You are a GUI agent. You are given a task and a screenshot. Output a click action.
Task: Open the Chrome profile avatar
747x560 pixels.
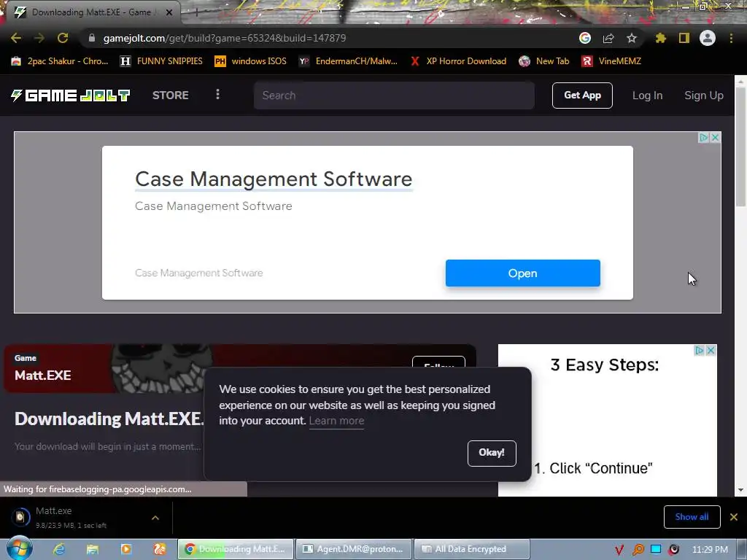tap(708, 38)
